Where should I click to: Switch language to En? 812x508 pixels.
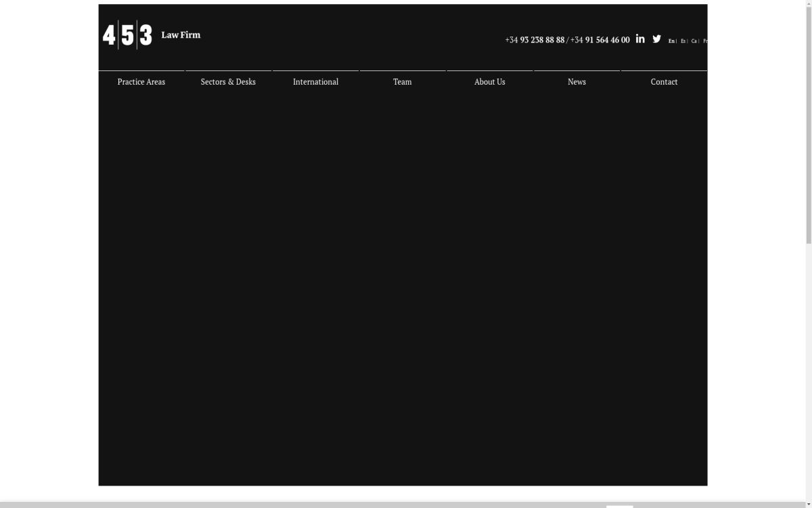click(x=671, y=41)
